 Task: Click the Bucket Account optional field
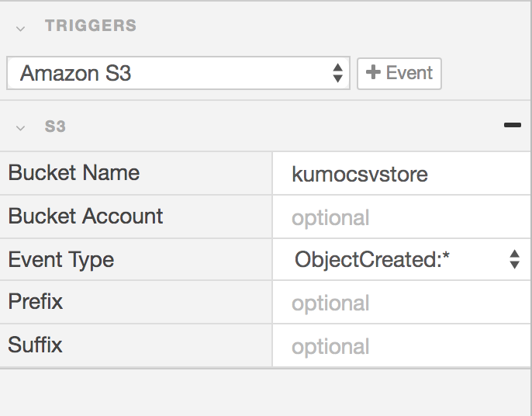[401, 217]
